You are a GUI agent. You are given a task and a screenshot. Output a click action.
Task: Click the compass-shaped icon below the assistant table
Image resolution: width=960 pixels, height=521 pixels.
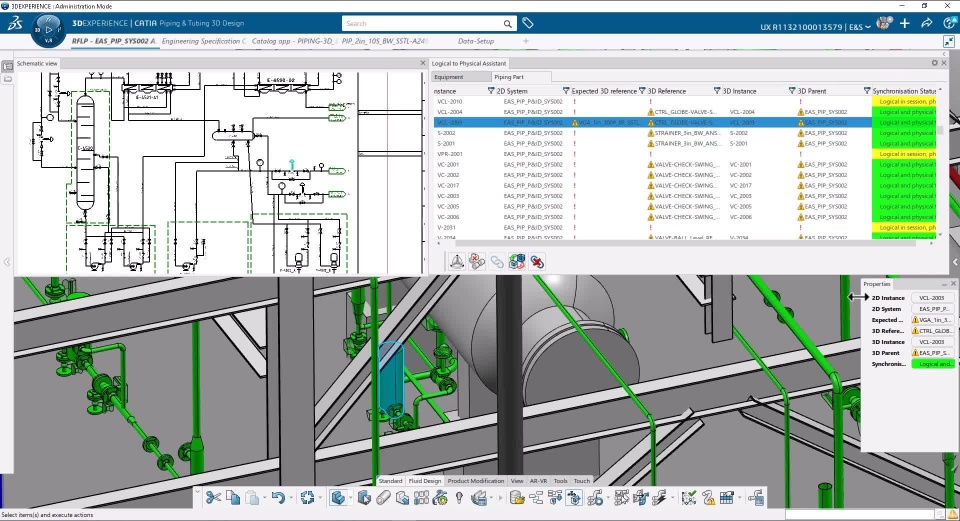pyautogui.click(x=457, y=262)
